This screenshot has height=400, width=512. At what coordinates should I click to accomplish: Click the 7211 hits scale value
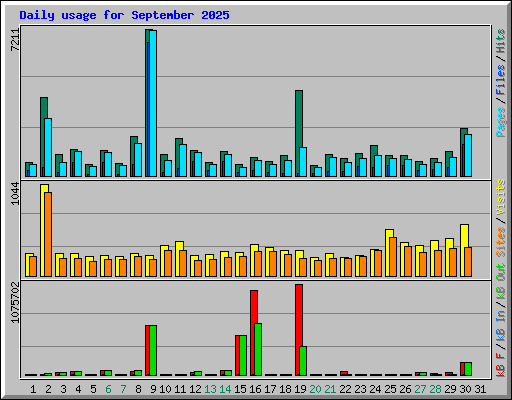pyautogui.click(x=15, y=40)
